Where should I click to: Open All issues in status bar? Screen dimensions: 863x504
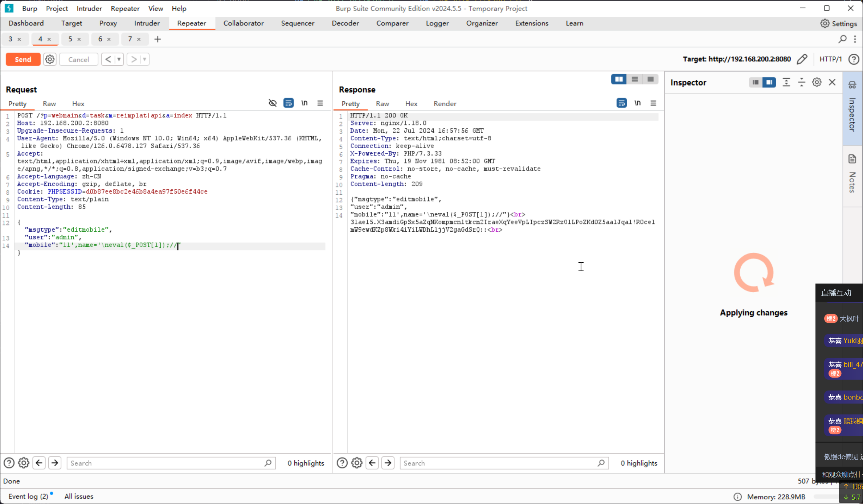click(x=79, y=496)
